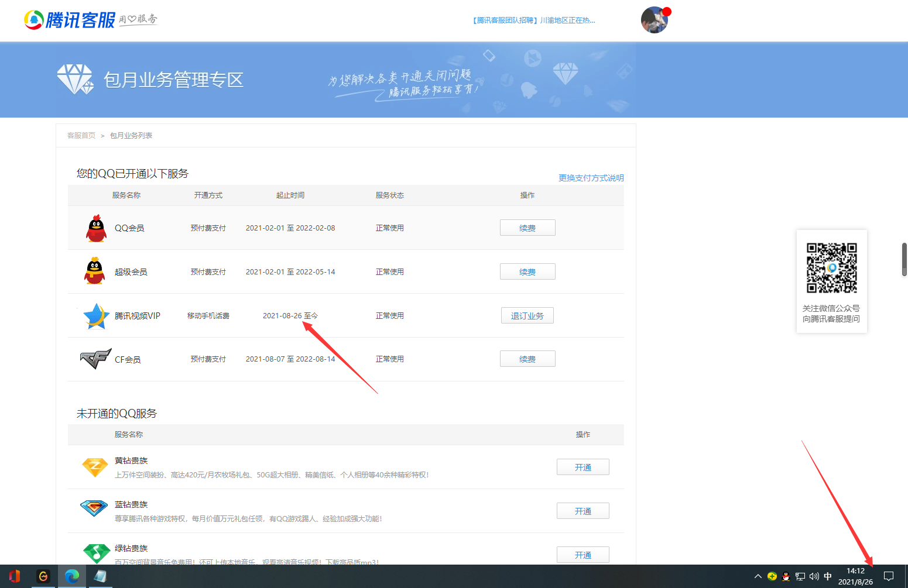Click the QQ会员 penguin icon
The height and width of the screenshot is (588, 908).
click(x=96, y=228)
